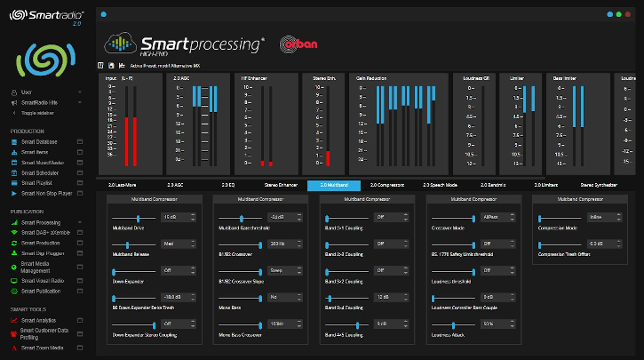Viewport: 644px width, 360px height.
Task: Click the Smart Playlist icon
Action: pos(14,183)
